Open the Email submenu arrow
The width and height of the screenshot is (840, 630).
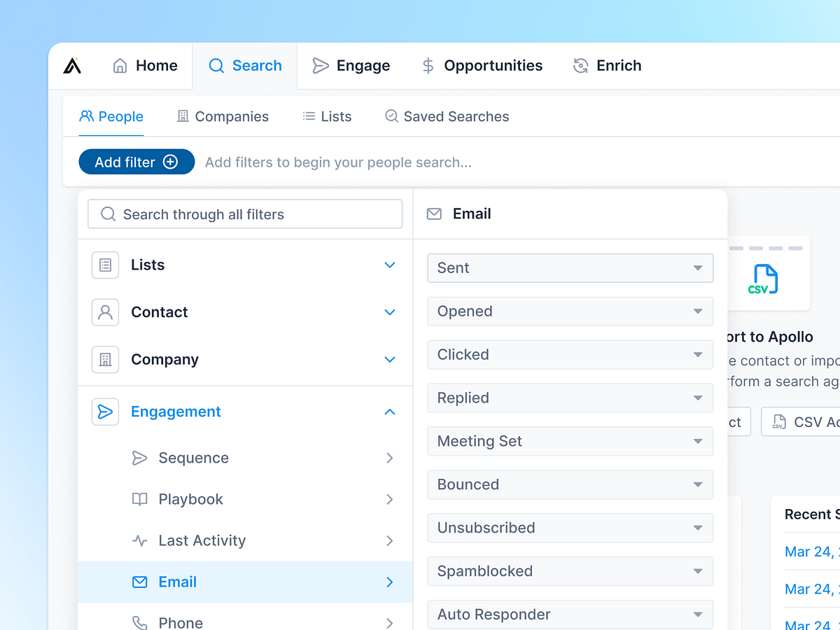390,582
